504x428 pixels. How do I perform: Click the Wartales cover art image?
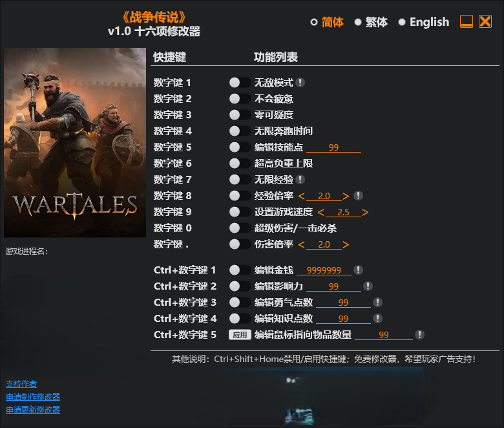click(x=75, y=142)
